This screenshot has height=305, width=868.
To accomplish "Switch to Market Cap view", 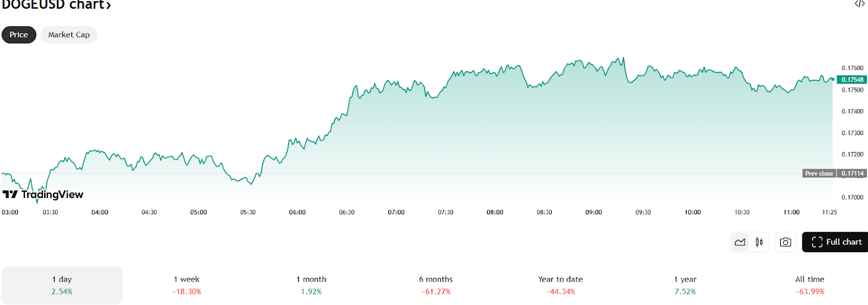I will (69, 35).
